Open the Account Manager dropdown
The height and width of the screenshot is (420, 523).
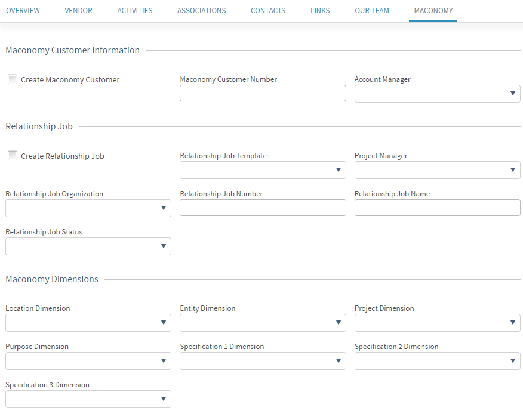[x=437, y=94]
